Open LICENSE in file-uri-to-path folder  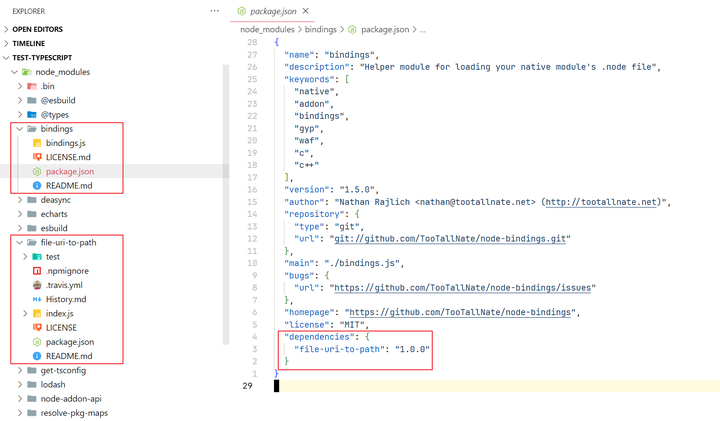click(x=61, y=328)
